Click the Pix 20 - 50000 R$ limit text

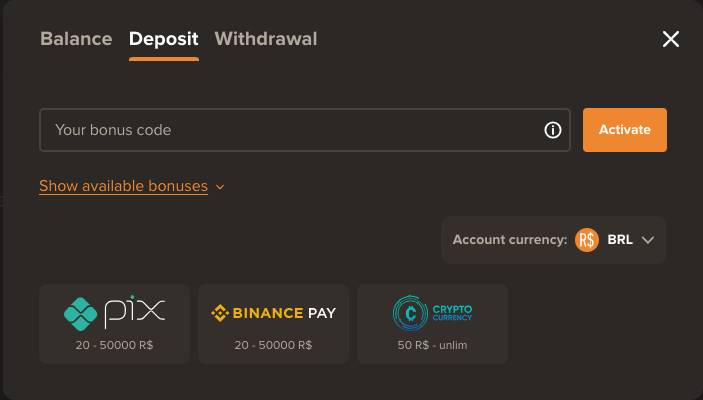pyautogui.click(x=114, y=345)
